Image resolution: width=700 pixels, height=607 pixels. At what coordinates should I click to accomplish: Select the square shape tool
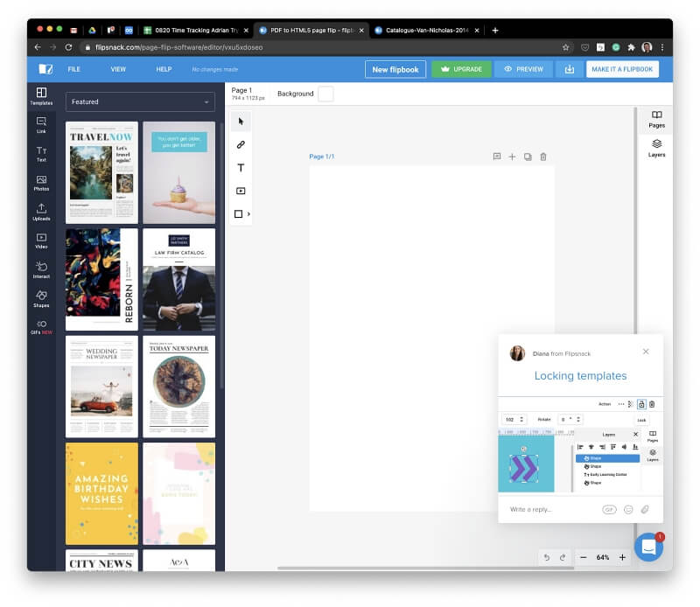pyautogui.click(x=238, y=214)
